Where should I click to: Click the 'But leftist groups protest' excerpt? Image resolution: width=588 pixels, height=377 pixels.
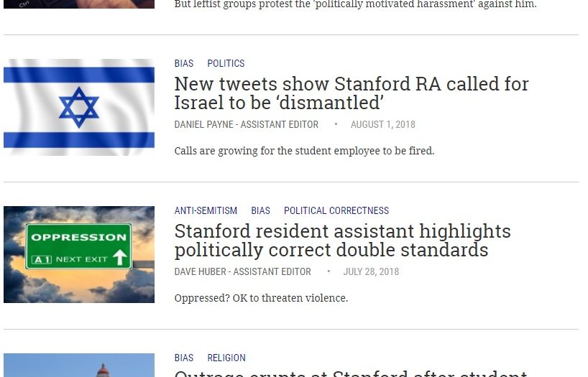[x=355, y=4]
